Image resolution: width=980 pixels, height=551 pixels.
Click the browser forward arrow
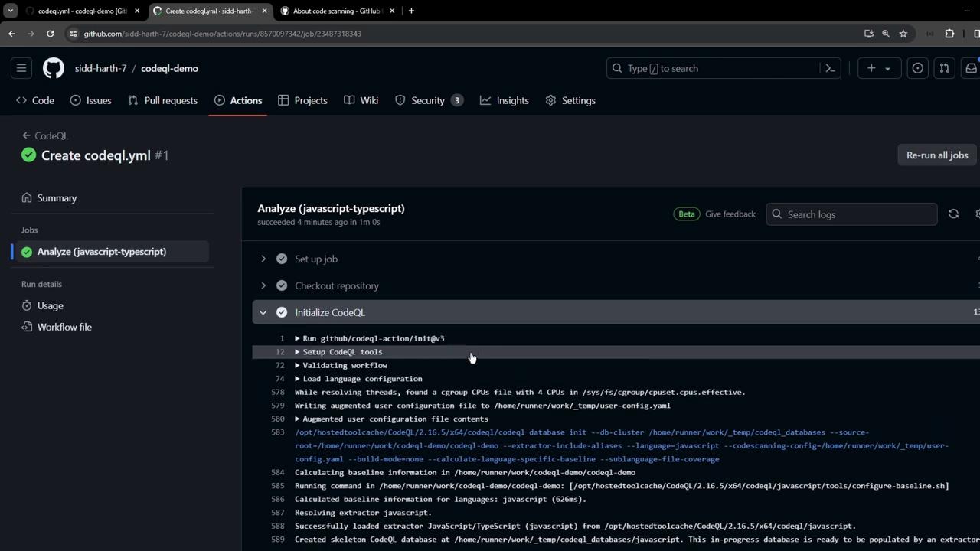point(31,34)
